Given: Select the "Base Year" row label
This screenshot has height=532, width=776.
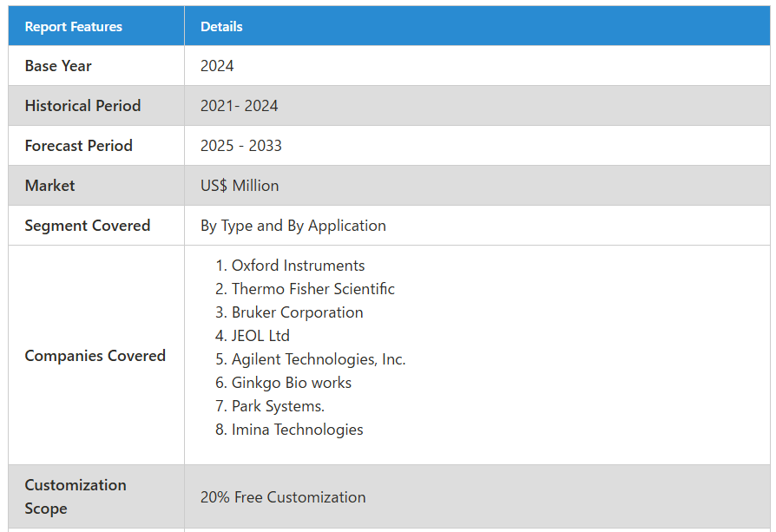Looking at the screenshot, I should pos(58,66).
